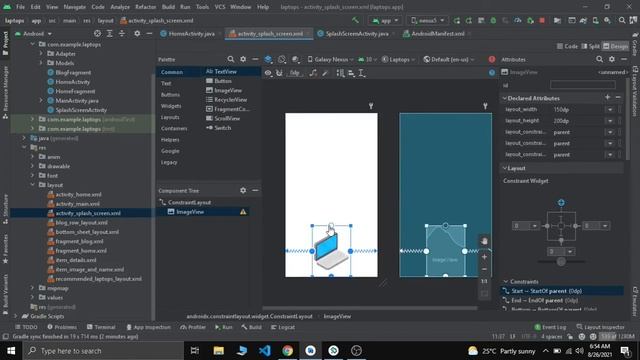
Task: Open Component Tree settings gear
Action: coord(243,190)
